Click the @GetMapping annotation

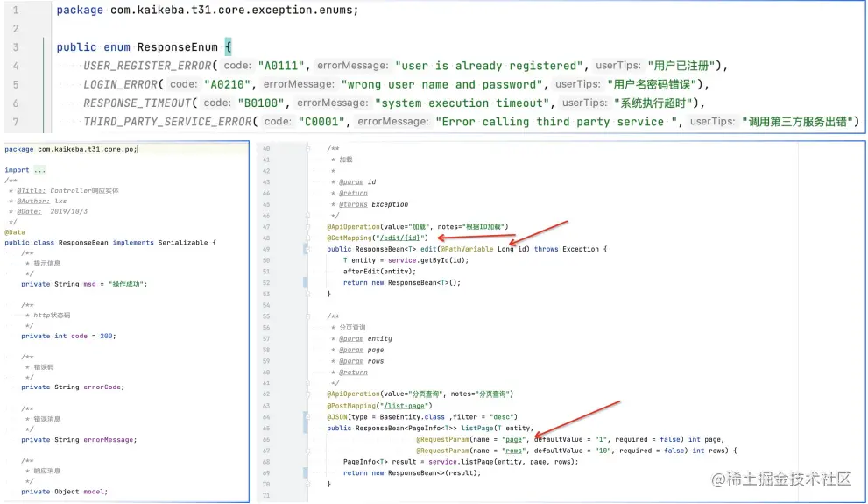(349, 238)
